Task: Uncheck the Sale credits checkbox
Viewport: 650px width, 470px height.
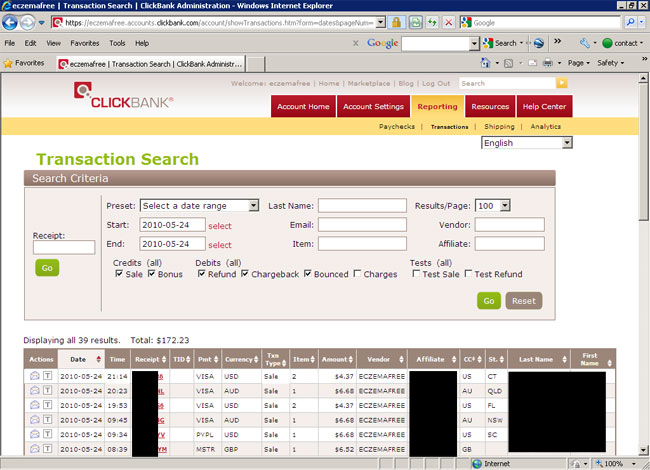Action: tap(119, 274)
